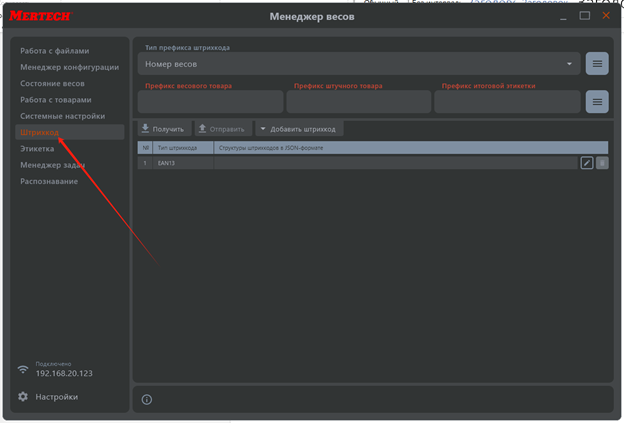Screen dimensions: 624x423
Task: Delete the EAN13 barcode with the trash icon
Action: (x=602, y=163)
